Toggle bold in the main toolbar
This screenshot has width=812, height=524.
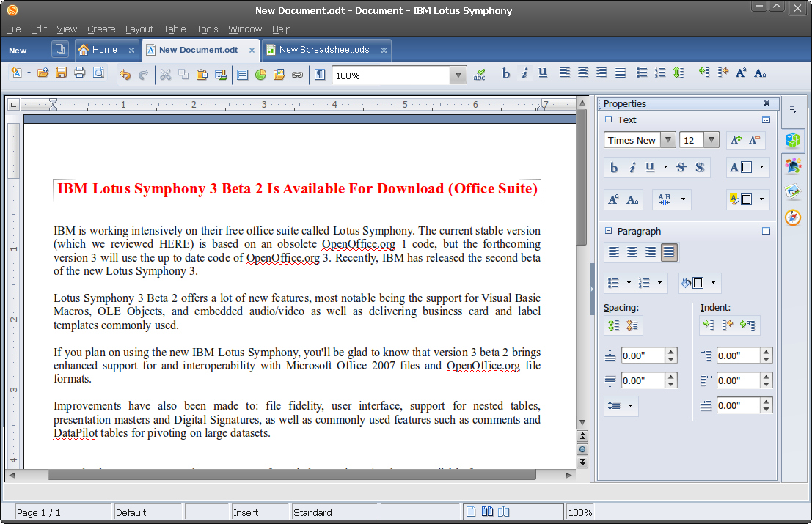click(x=506, y=73)
